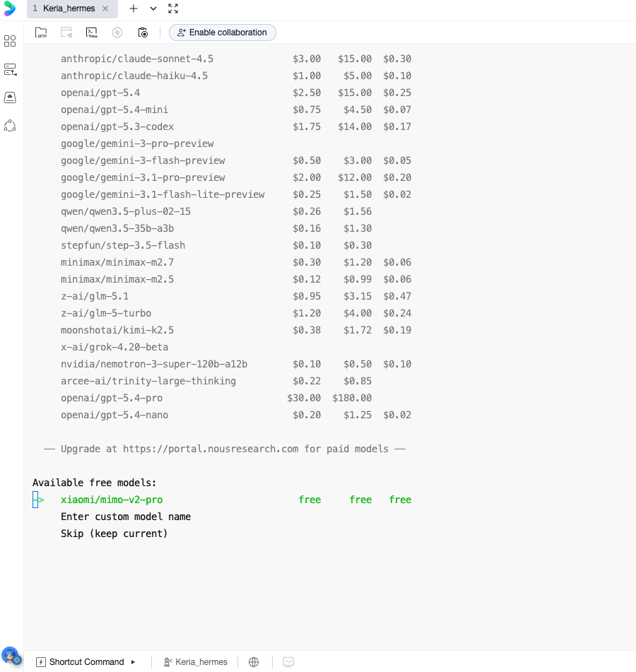Screen dimensions: 636x672
Task: Toggle fullscreen with the expand arrows icon
Action: [x=173, y=8]
